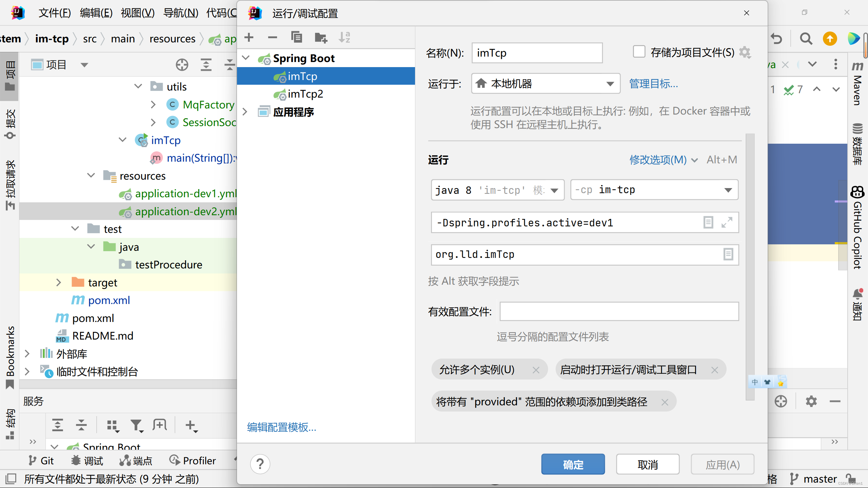Open the GitHub Copilot side panel
This screenshot has width=868, height=488.
[857, 227]
